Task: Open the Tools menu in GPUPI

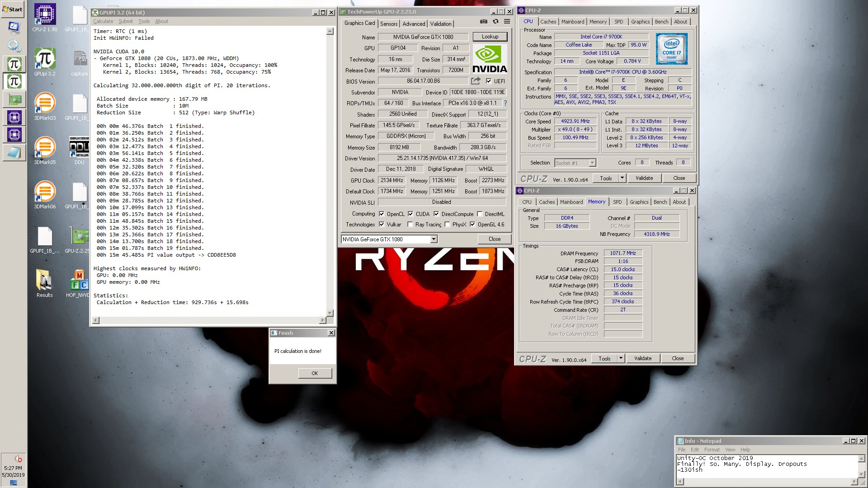Action: 144,21
